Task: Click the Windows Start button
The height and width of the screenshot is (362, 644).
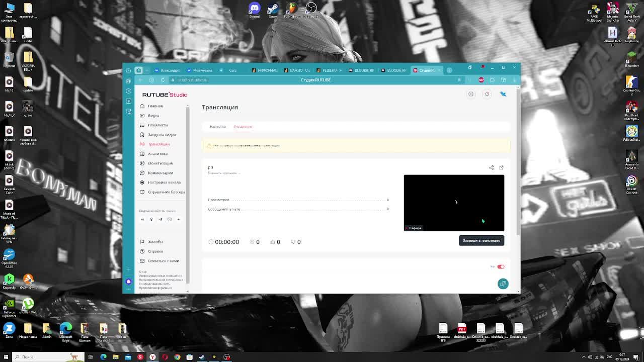Action: point(7,357)
